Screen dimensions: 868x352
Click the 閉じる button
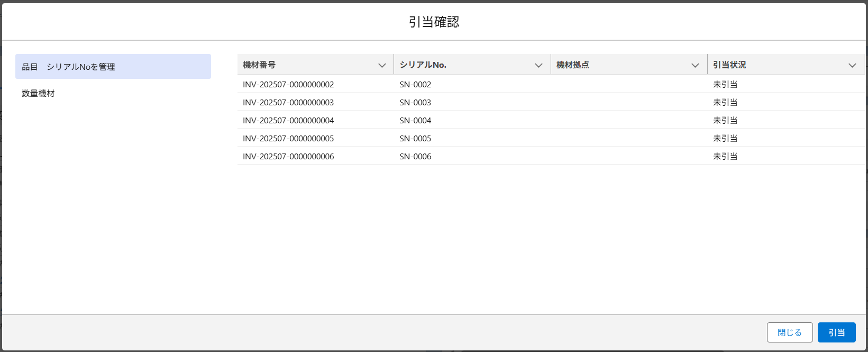[x=789, y=332]
